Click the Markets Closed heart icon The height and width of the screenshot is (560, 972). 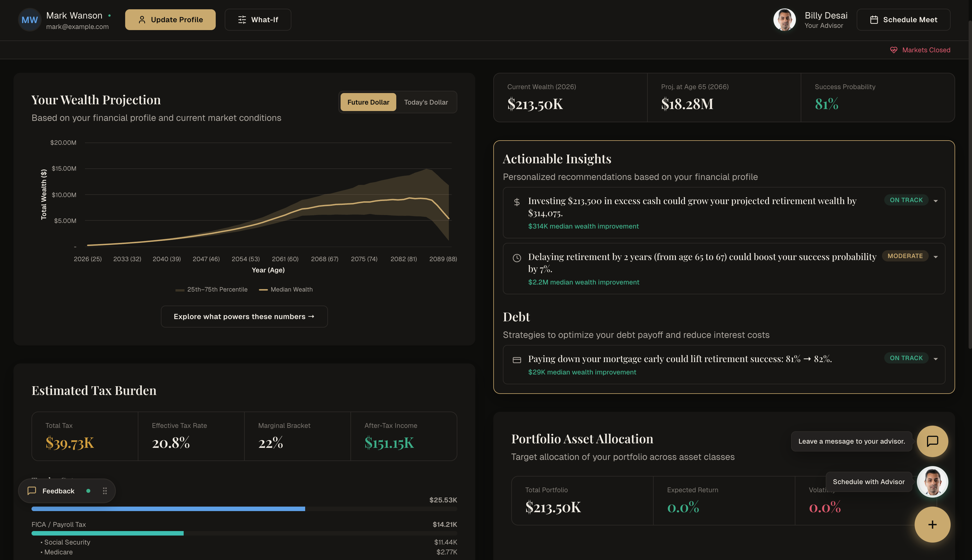(894, 50)
